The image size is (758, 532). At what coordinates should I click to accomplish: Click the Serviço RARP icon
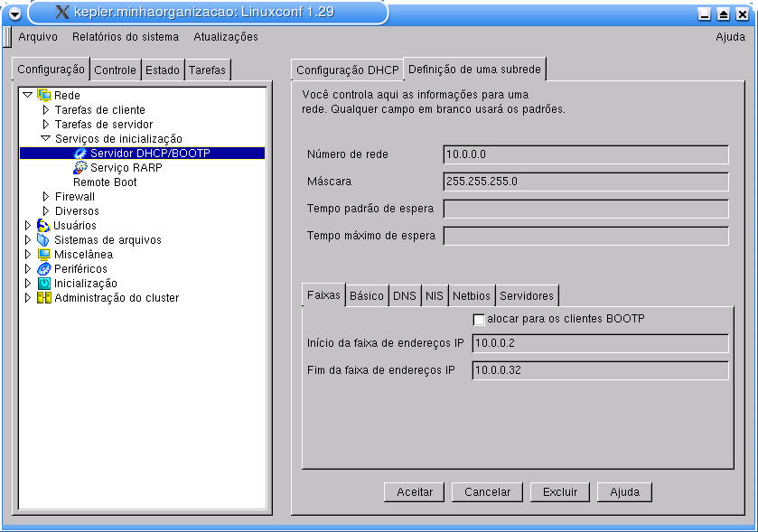coord(80,168)
